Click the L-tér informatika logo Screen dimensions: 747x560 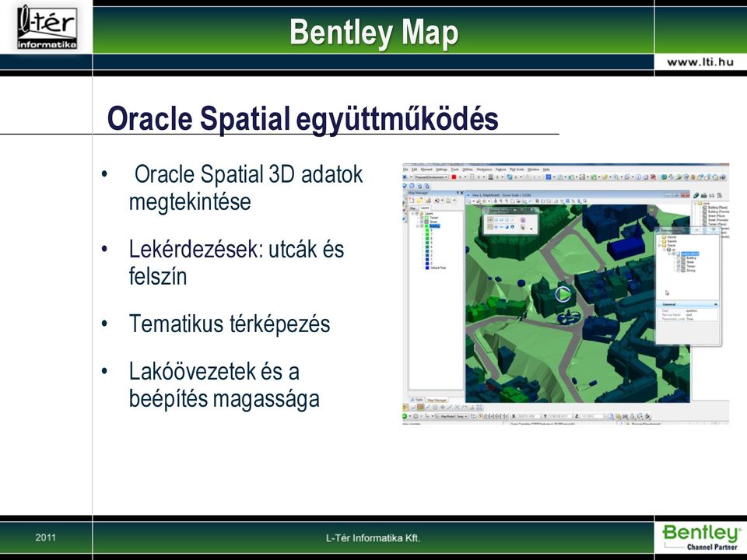47,27
